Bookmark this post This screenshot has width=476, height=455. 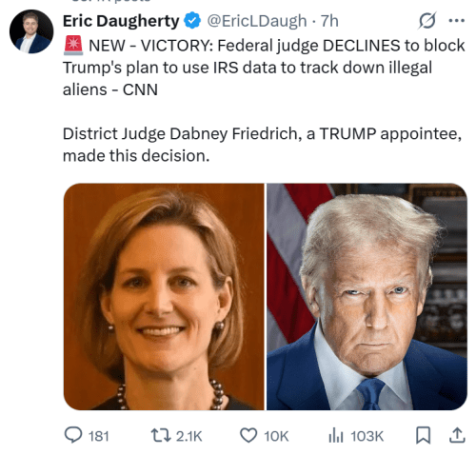[423, 435]
